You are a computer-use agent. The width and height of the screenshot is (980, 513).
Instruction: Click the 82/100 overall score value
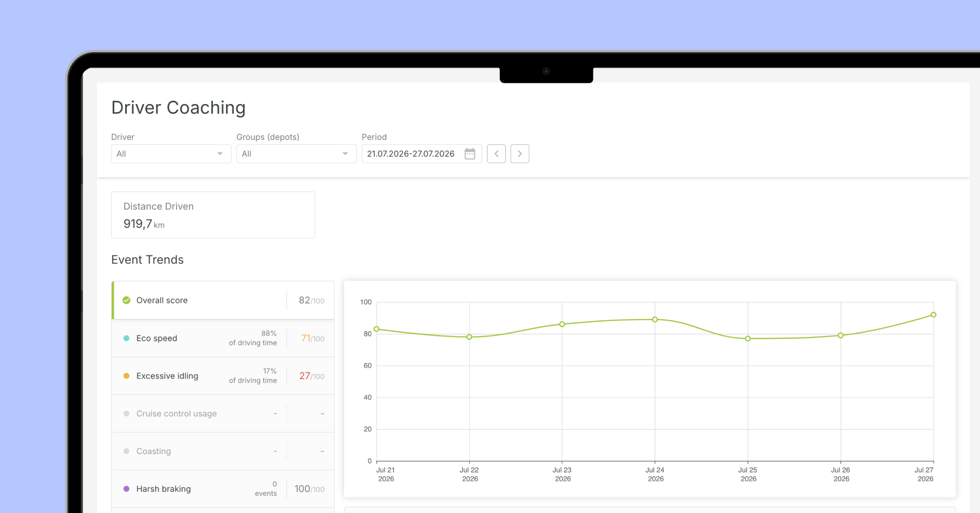tap(311, 300)
